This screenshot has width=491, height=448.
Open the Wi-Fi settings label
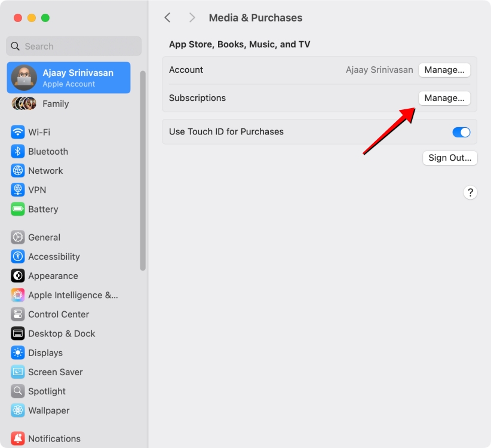[x=39, y=132]
